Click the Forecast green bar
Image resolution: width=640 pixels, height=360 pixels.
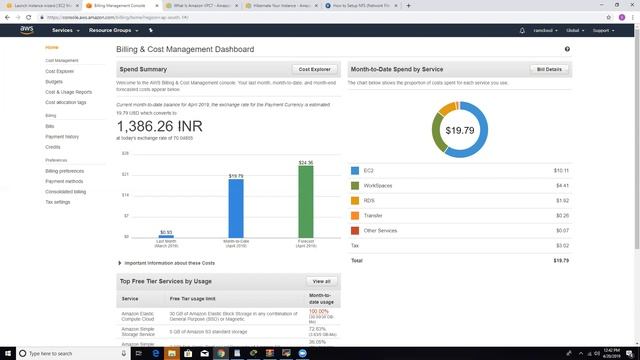click(x=306, y=202)
